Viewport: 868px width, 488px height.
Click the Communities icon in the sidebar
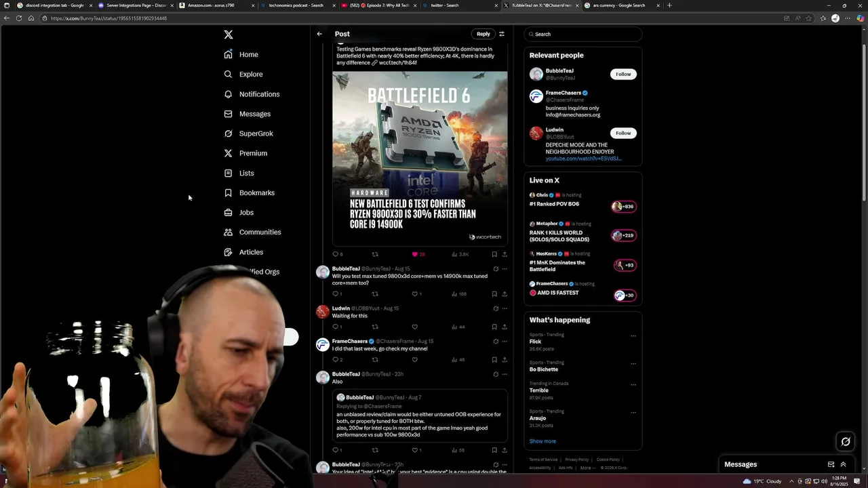[228, 232]
